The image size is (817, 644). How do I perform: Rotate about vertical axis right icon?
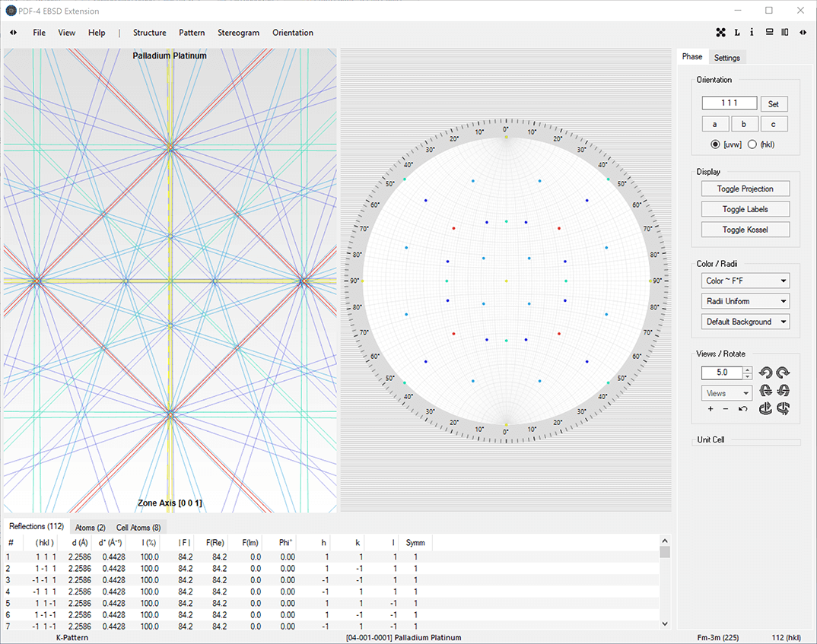(x=783, y=409)
